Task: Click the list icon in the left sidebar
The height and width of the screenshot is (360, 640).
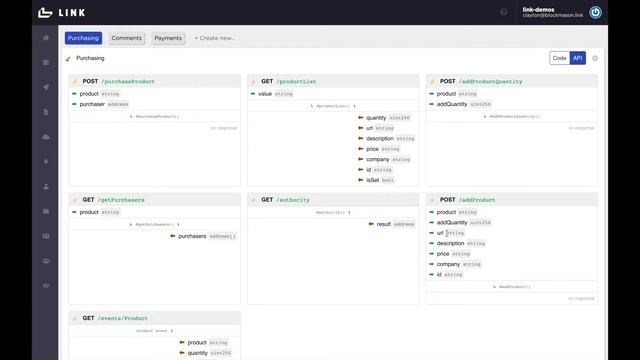Action: (46, 62)
